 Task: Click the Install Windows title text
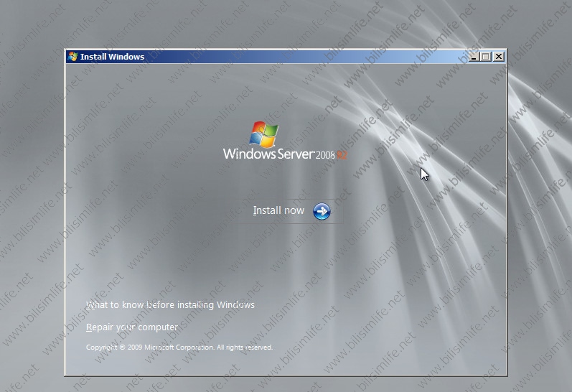point(113,57)
